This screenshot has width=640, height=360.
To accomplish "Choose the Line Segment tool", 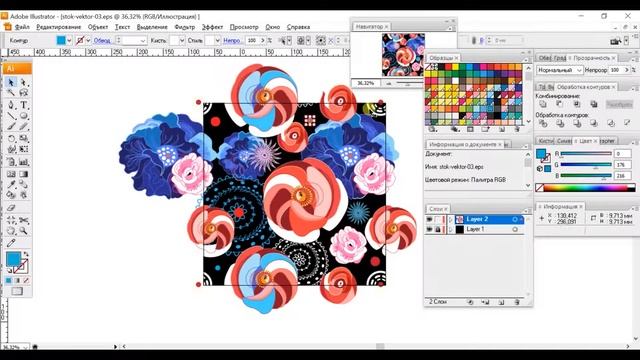I will [11, 116].
